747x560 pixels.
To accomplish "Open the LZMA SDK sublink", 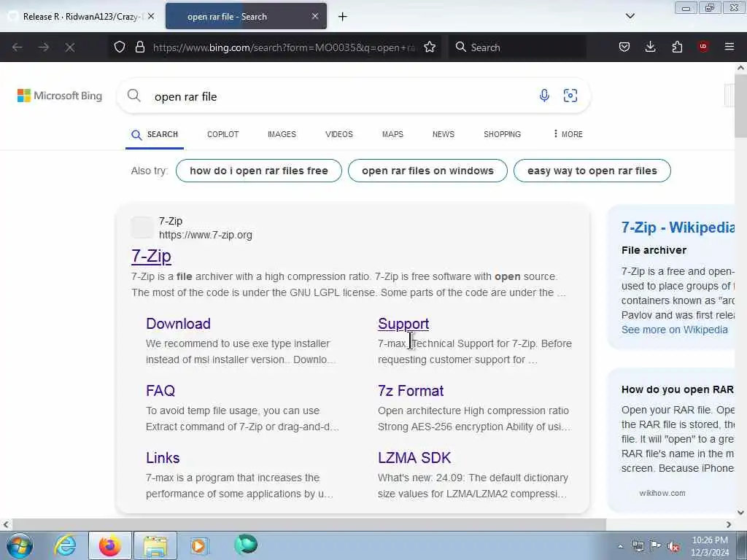I will coord(414,458).
